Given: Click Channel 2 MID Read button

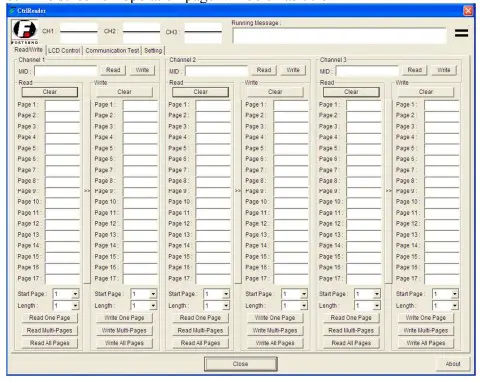Looking at the screenshot, I should [264, 70].
